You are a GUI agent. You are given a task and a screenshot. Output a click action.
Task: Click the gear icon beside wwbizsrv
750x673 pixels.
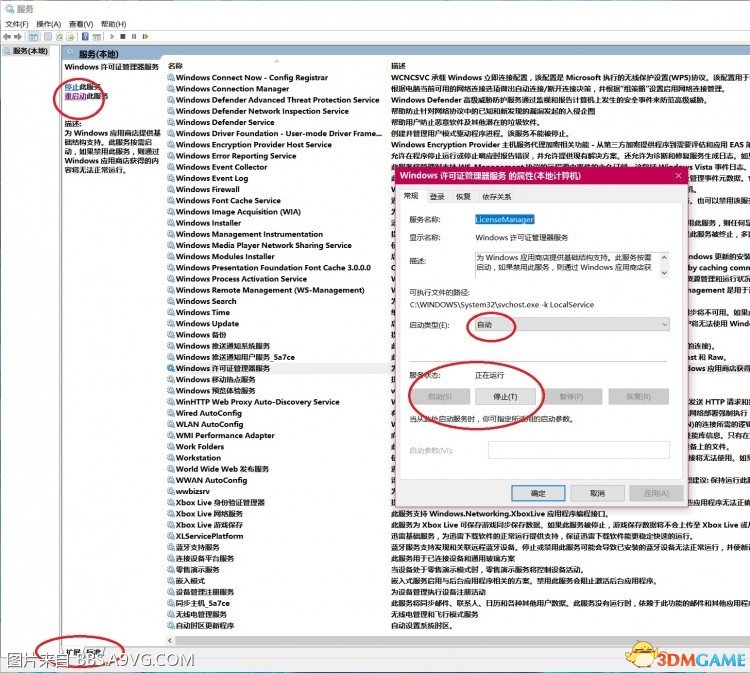171,491
